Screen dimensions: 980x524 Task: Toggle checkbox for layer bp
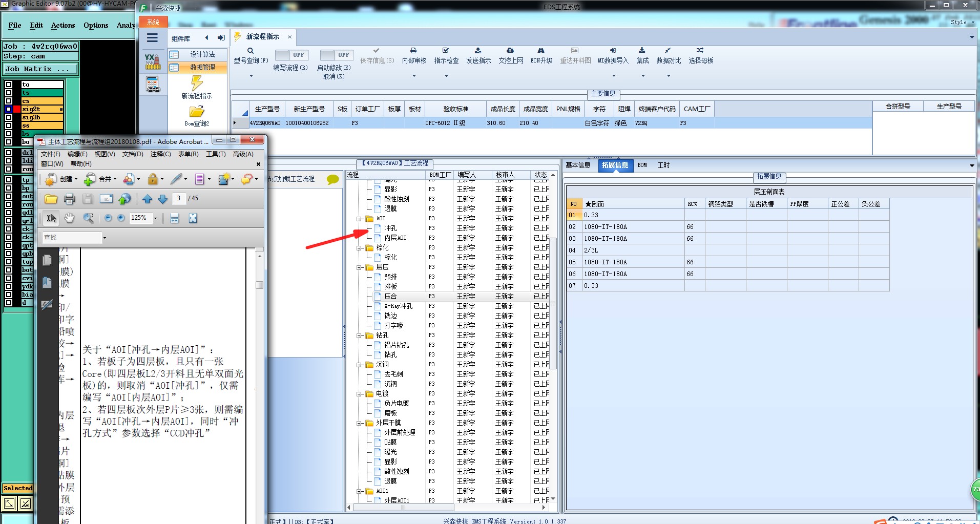tap(9, 188)
